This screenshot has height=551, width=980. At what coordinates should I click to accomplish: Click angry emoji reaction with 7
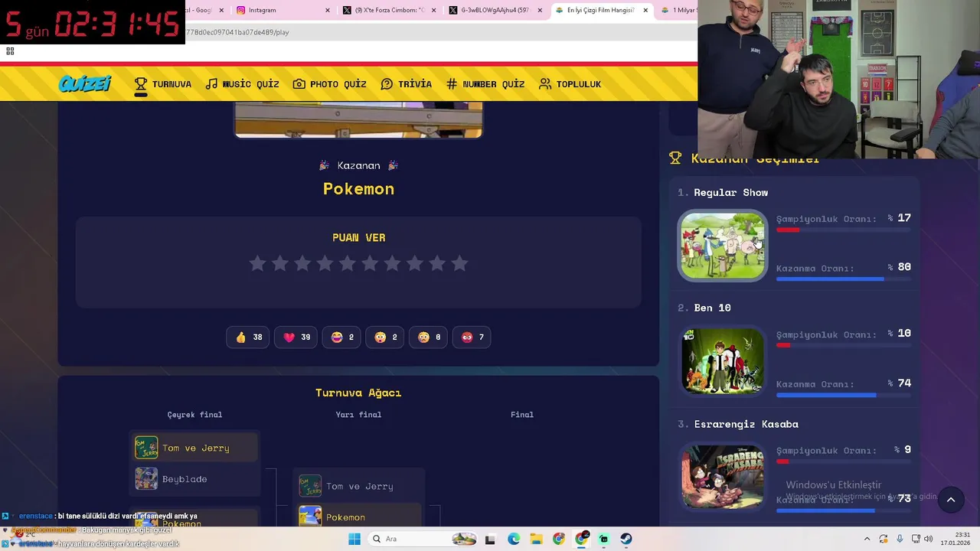[472, 337]
